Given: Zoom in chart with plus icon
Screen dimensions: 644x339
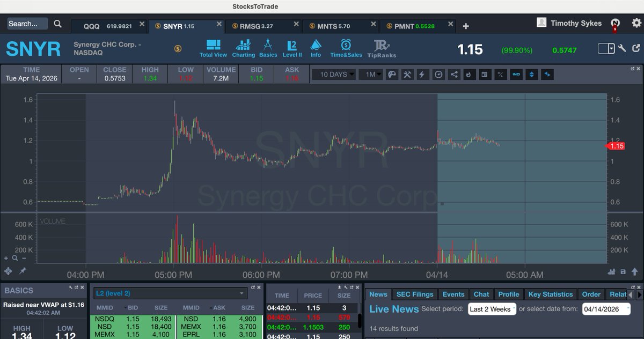Looking at the screenshot, I should [x=6, y=259].
